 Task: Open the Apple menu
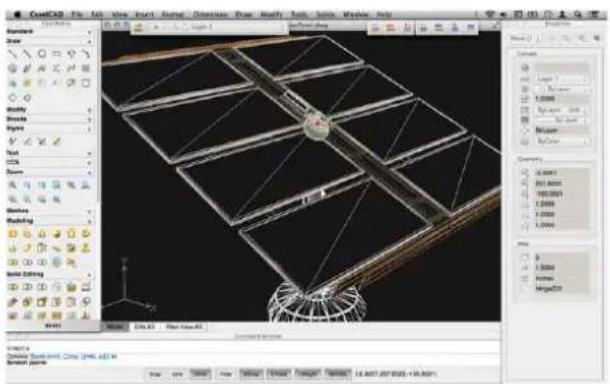pos(17,14)
